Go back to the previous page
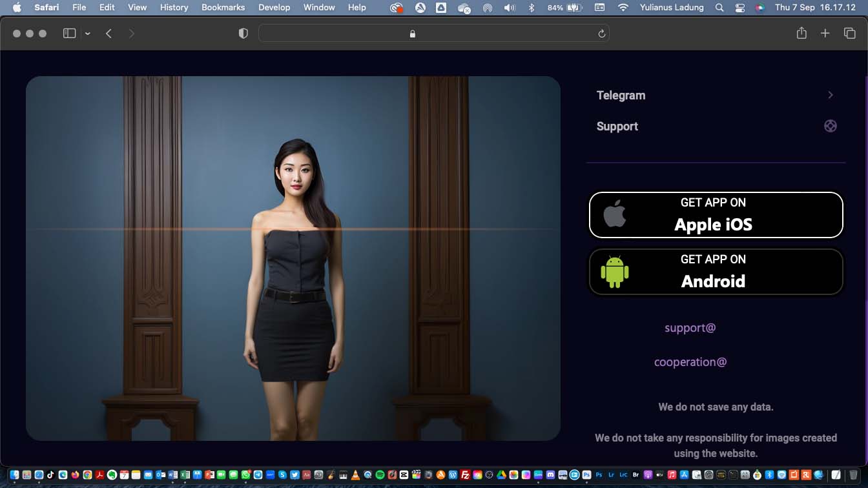The image size is (868, 488). [x=109, y=34]
